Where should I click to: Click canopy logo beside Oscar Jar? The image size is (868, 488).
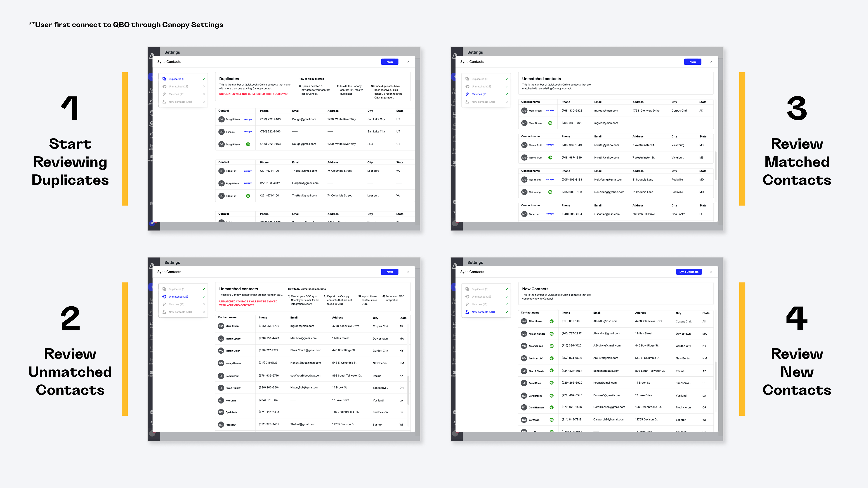point(550,214)
